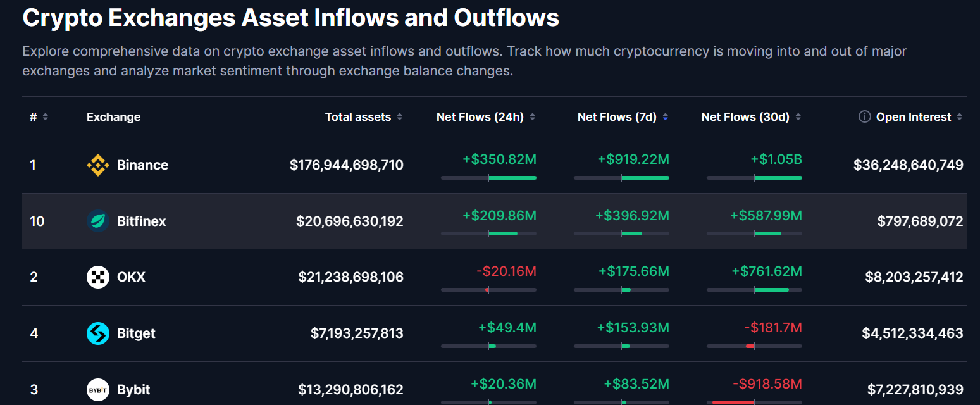980x405 pixels.
Task: Open the Binance exchange link
Action: pos(142,165)
